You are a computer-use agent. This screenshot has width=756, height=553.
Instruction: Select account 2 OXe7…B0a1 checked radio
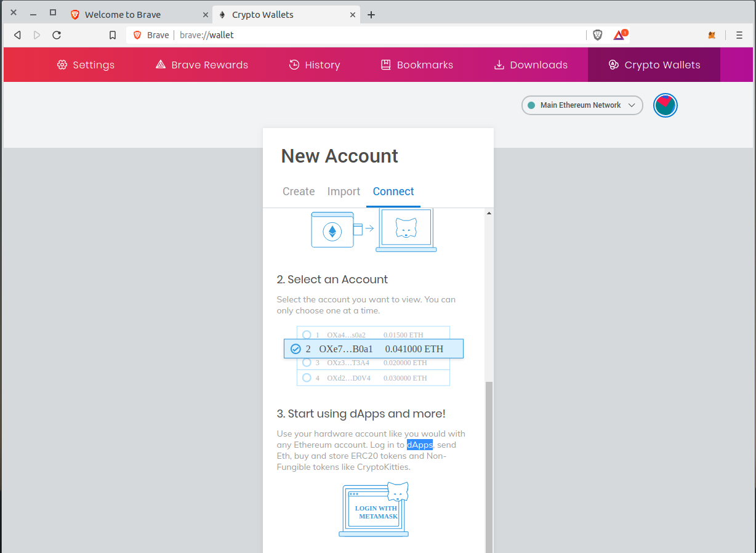coord(296,349)
